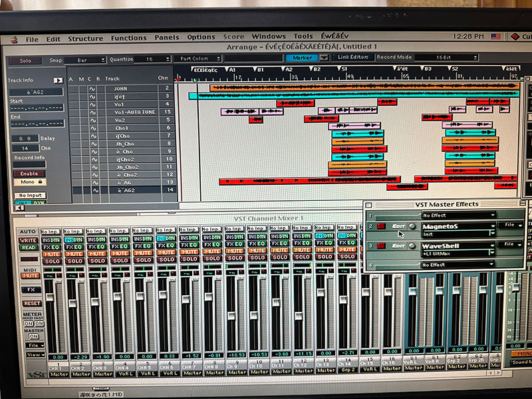Open the Structure menu
This screenshot has height=399, width=532.
tap(86, 39)
